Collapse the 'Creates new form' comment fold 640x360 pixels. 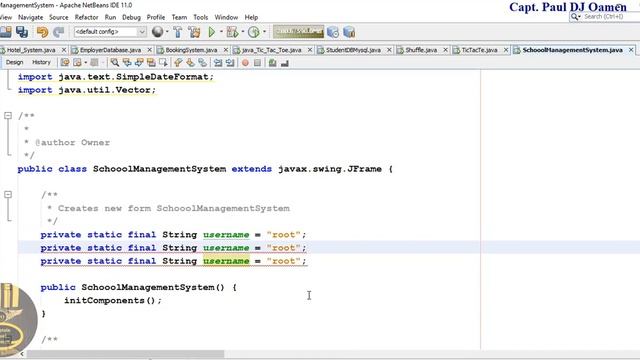click(x=8, y=195)
